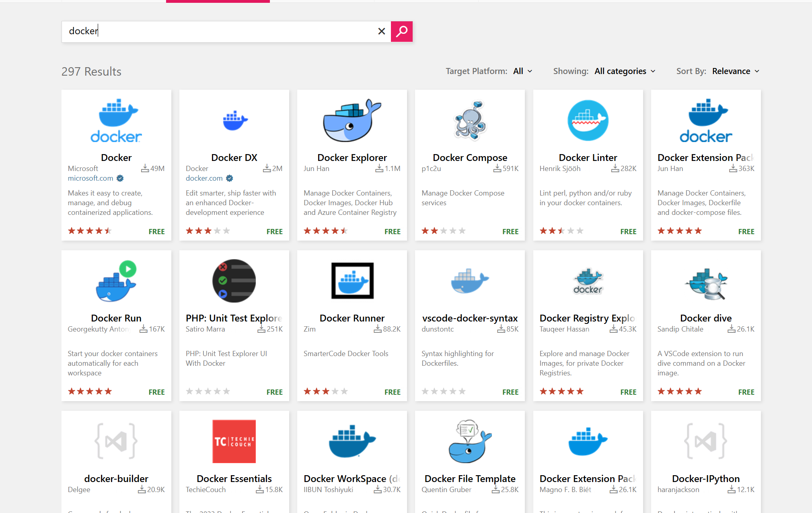The width and height of the screenshot is (812, 513).
Task: Click the Docker-IPython placeholder icon
Action: coord(706,441)
